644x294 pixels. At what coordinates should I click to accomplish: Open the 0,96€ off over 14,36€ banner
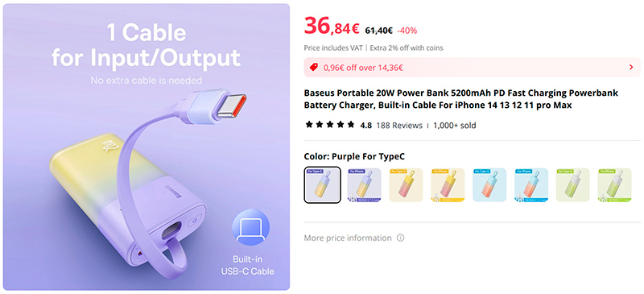pyautogui.click(x=472, y=68)
